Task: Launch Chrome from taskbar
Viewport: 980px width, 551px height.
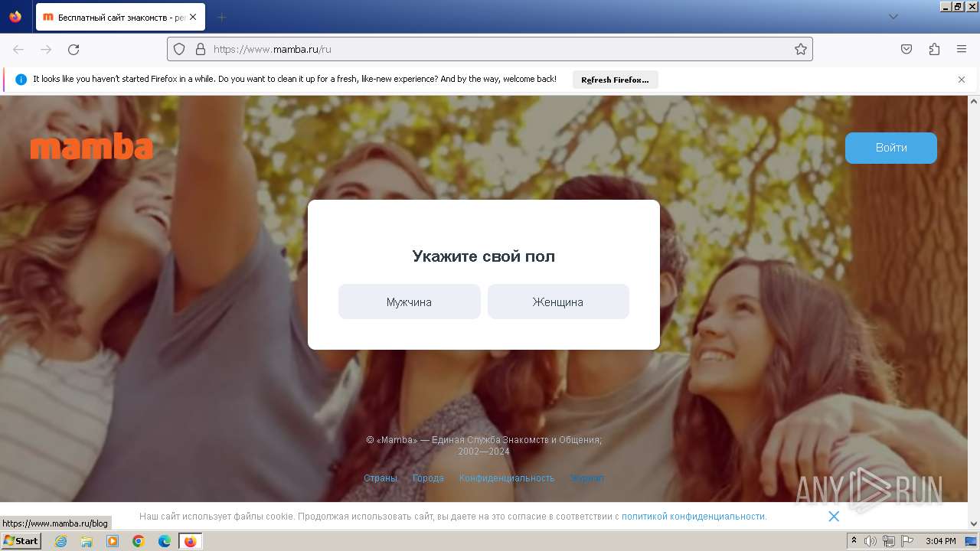Action: pos(139,541)
